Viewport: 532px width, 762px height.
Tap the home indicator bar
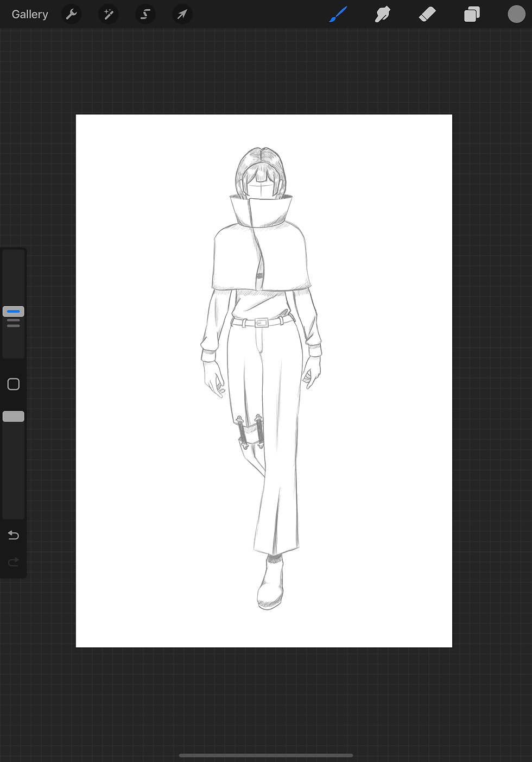[266, 755]
